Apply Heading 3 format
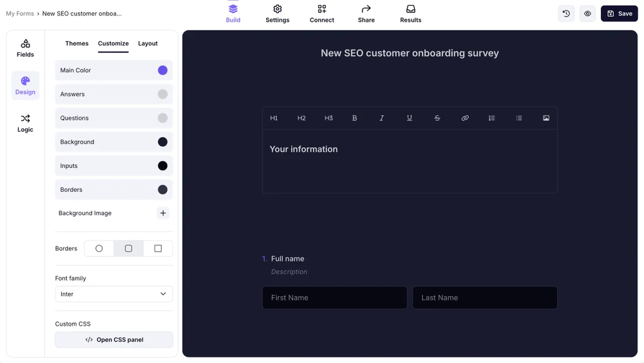 [x=328, y=118]
